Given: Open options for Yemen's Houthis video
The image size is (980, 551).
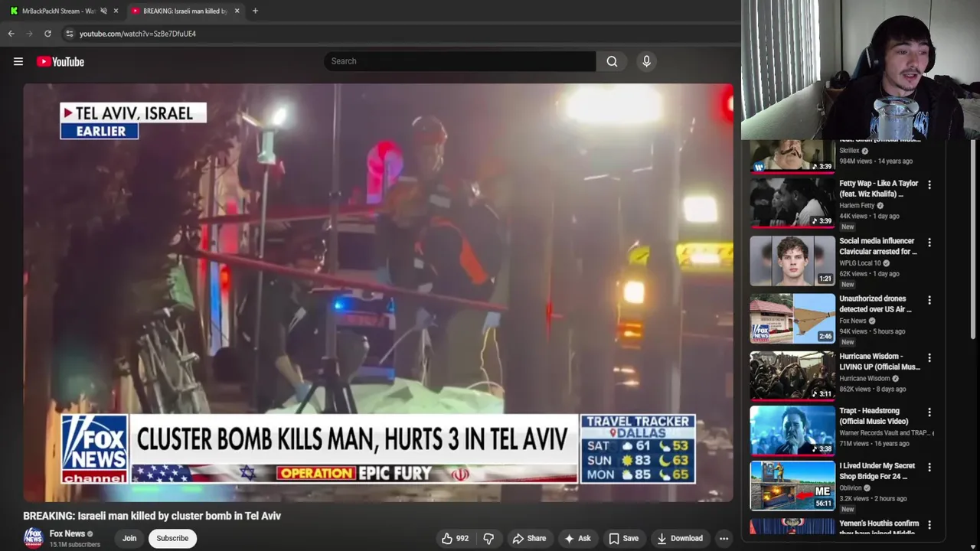Looking at the screenshot, I should 929,524.
